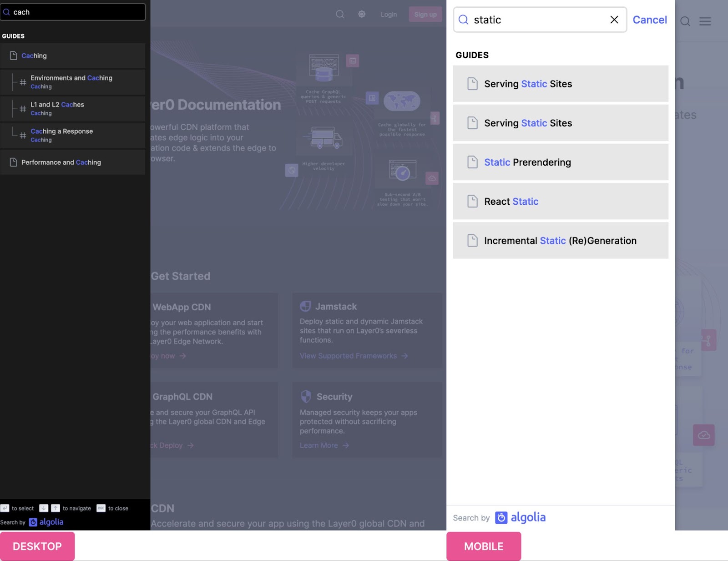Viewport: 728px width, 561px height.
Task: Open 'Environments and Caching' search result
Action: 73,82
